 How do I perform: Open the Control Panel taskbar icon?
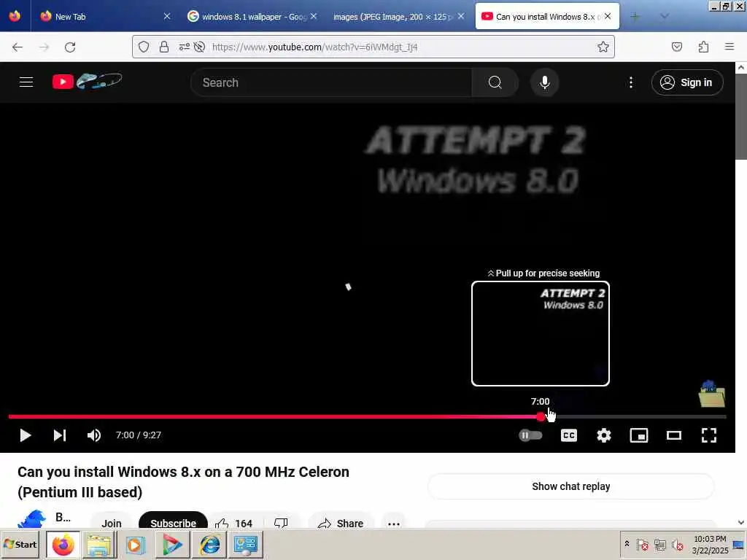coord(246,544)
